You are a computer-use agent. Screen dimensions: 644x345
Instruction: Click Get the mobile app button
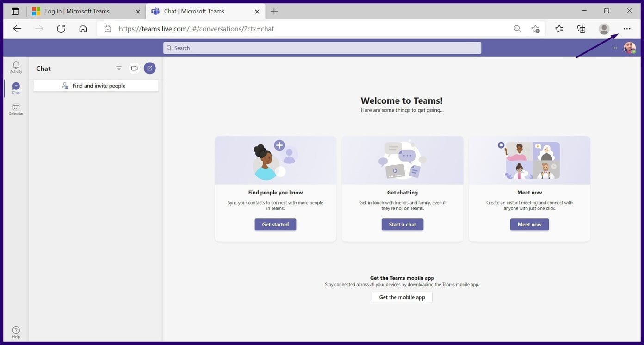[402, 297]
